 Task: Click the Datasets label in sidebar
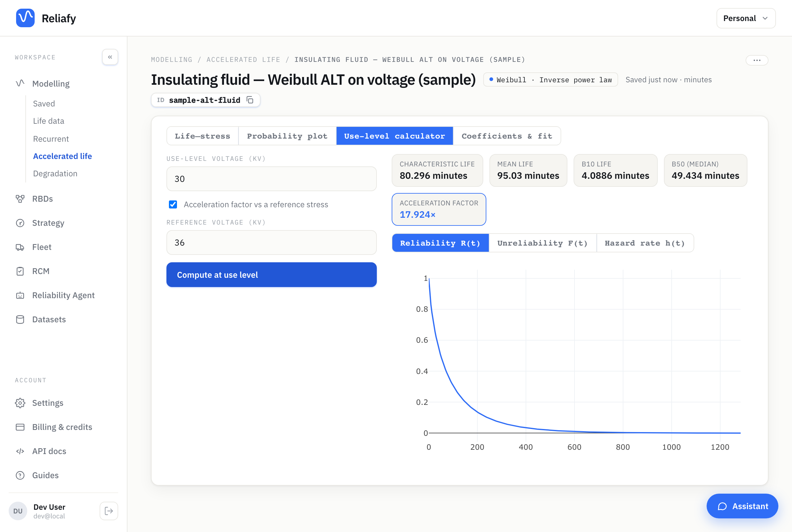(49, 319)
